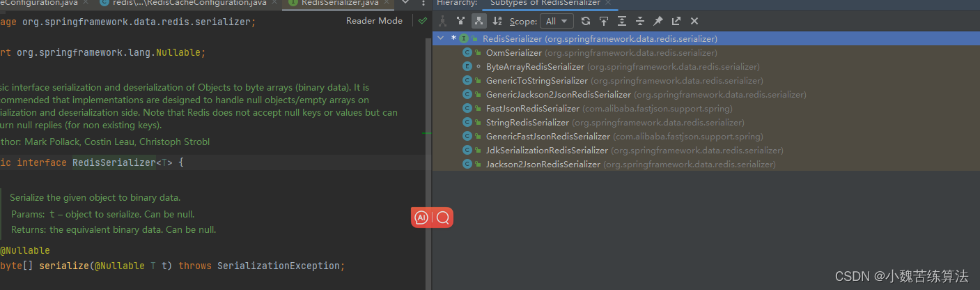980x290 pixels.
Task: Close the Subtypes of RedisSerializer tab
Action: 609,3
